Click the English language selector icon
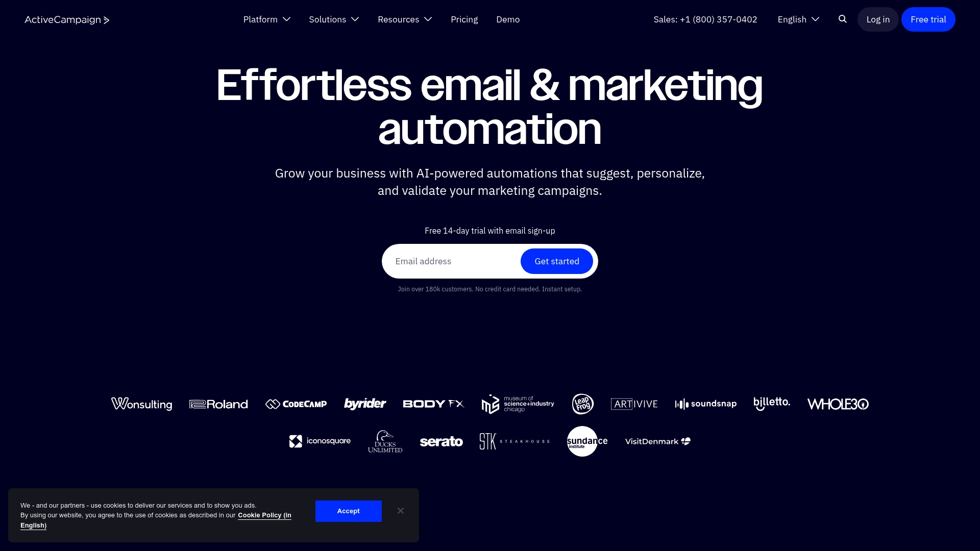The height and width of the screenshot is (551, 980). [x=816, y=19]
